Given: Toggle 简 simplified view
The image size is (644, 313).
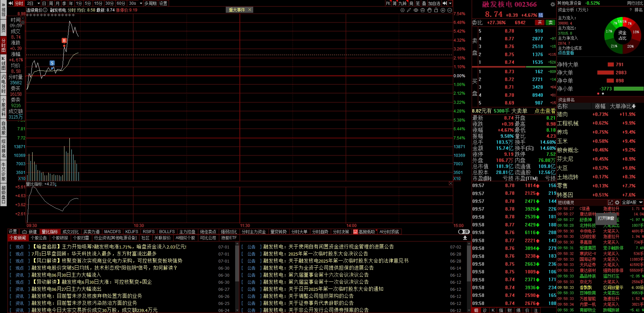Looking at the screenshot, I should [395, 3].
